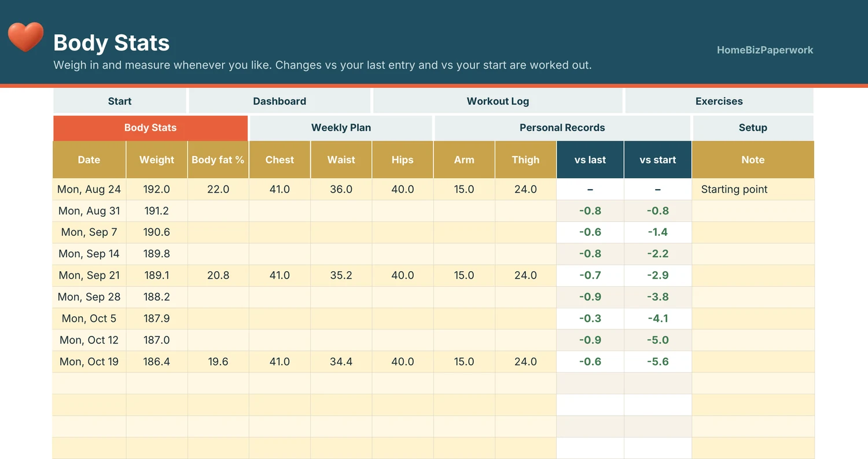
Task: Select the Waist column header
Action: (341, 160)
